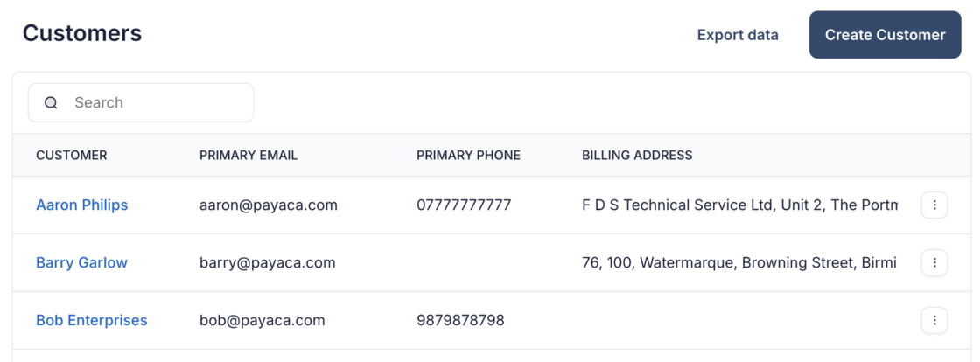980x362 pixels.
Task: Open options menu for Barry Garlow
Action: (934, 262)
